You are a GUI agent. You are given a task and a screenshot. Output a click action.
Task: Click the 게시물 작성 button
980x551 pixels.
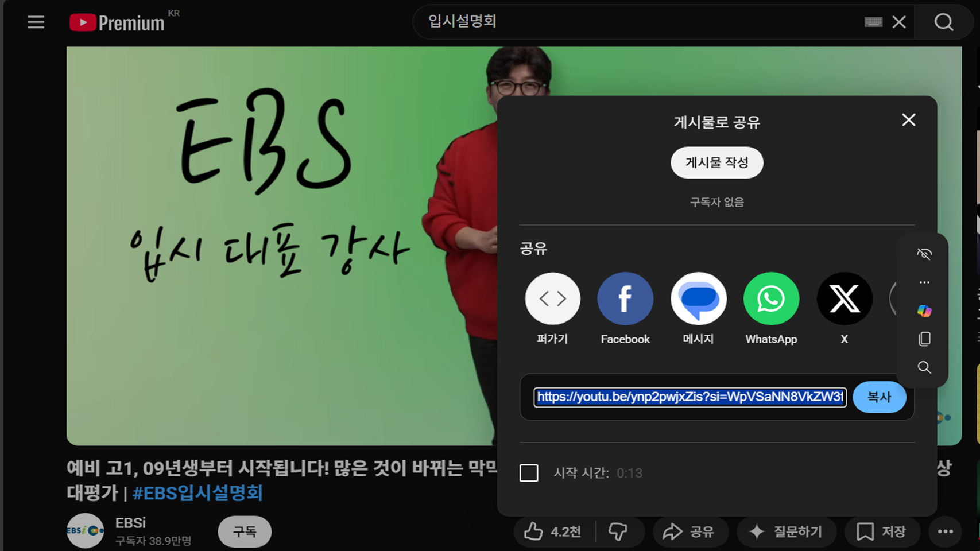tap(716, 163)
